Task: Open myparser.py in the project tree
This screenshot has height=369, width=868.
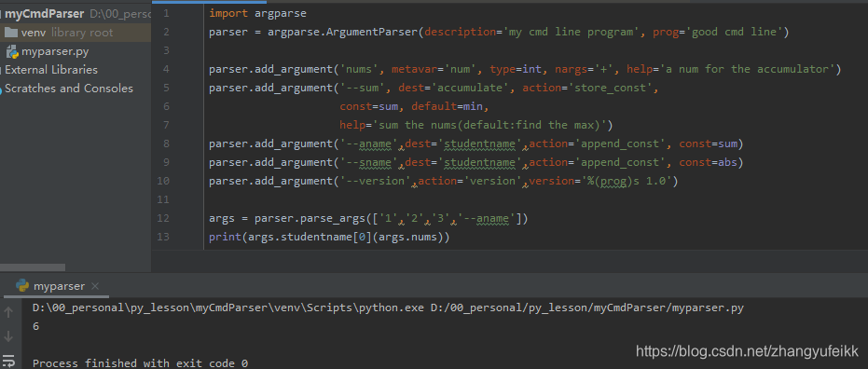Action: (x=55, y=51)
